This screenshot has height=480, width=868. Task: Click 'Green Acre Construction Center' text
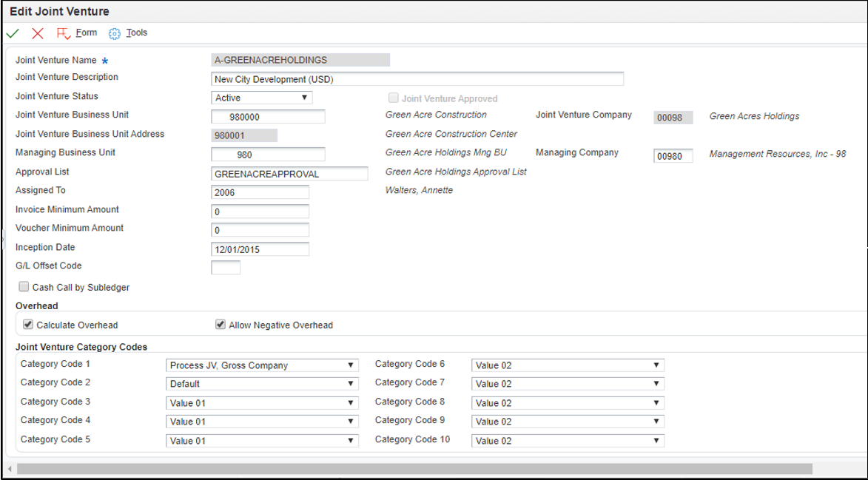pyautogui.click(x=451, y=134)
